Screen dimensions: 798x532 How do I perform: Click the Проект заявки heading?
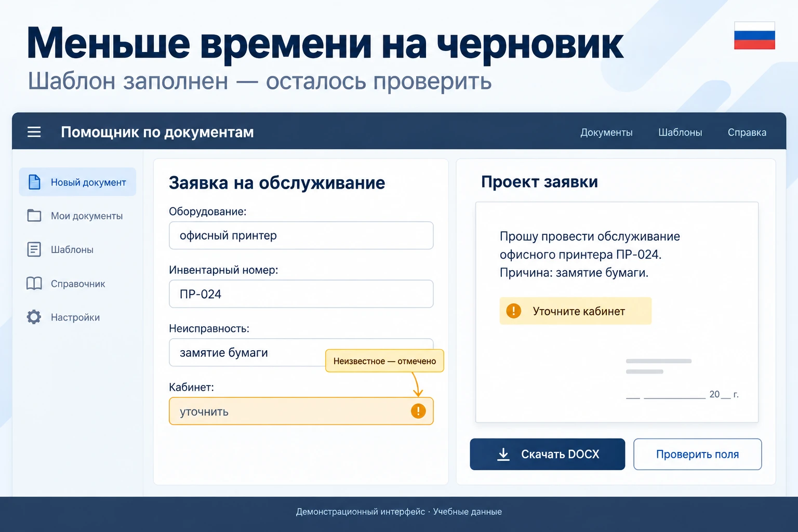click(539, 182)
